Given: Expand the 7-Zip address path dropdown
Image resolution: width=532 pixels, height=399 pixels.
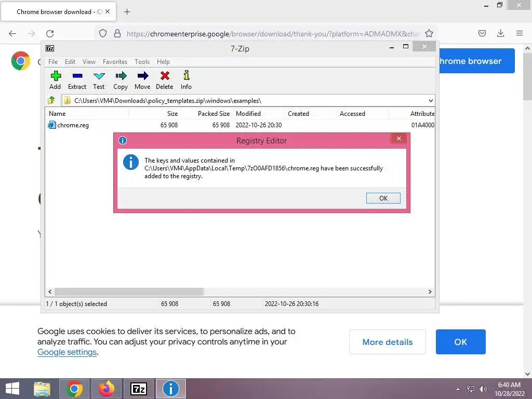Looking at the screenshot, I should (x=431, y=100).
